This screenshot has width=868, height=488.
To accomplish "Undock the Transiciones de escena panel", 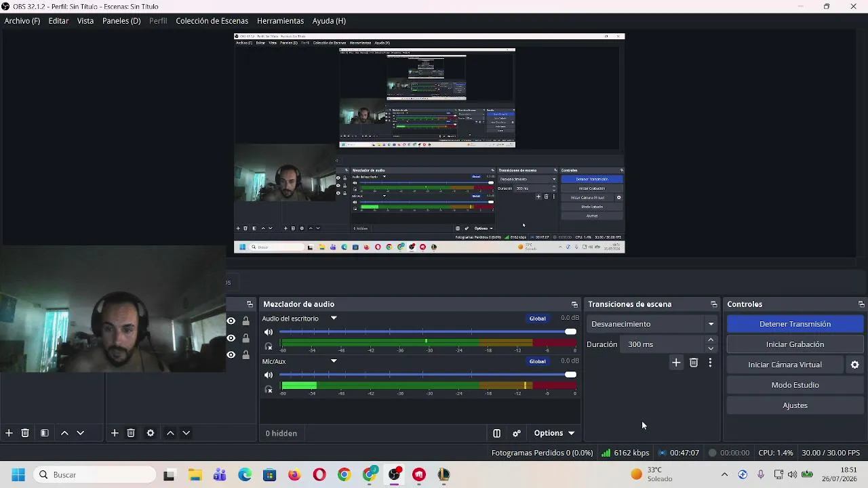I will point(713,304).
